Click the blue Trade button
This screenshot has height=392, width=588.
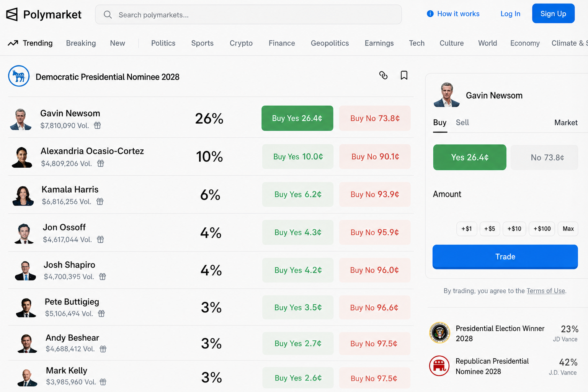505,256
